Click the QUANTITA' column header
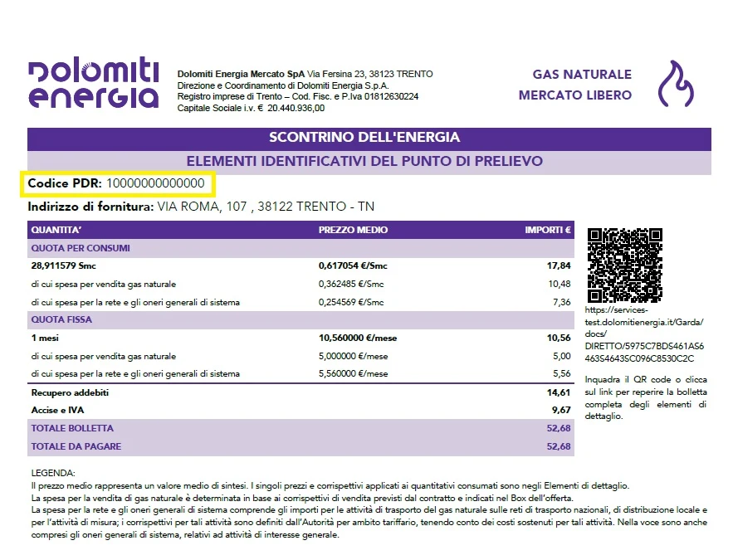733x560 pixels. pyautogui.click(x=56, y=230)
